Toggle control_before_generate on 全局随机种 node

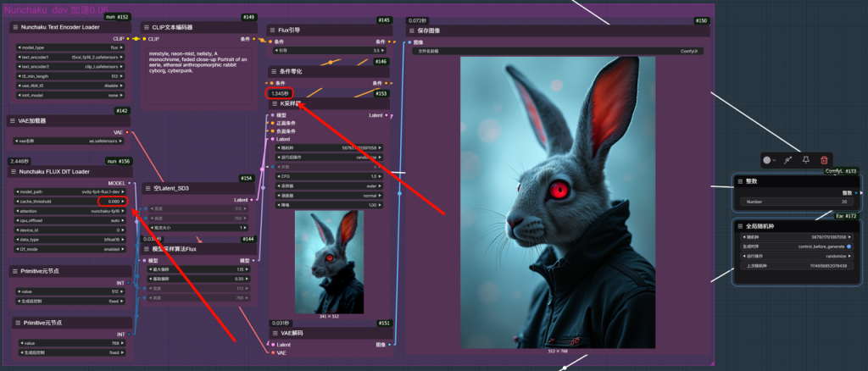point(849,246)
